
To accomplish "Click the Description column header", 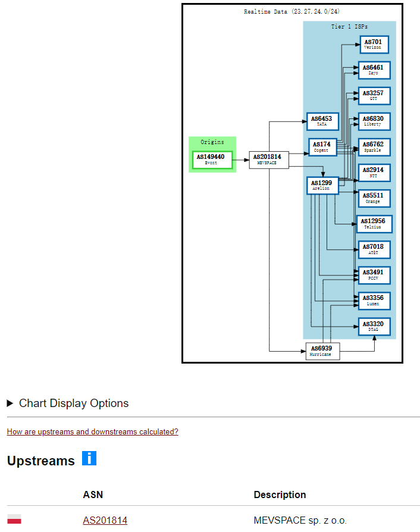I will pos(280,495).
